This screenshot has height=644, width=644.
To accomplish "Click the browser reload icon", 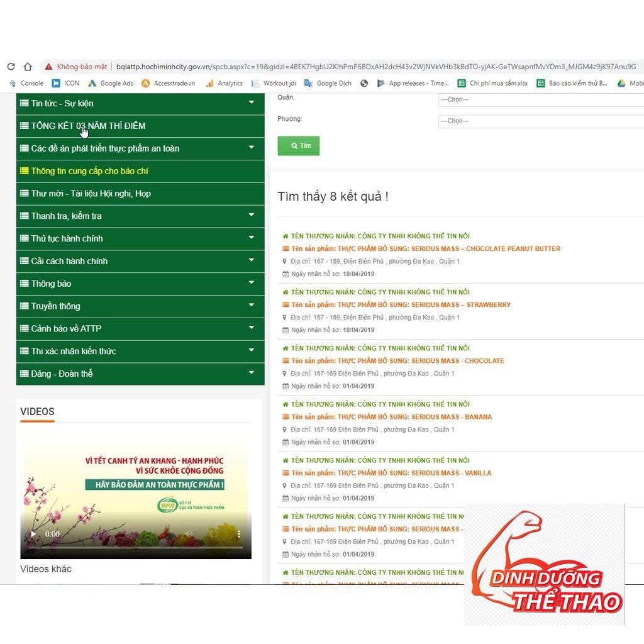I will click(11, 67).
